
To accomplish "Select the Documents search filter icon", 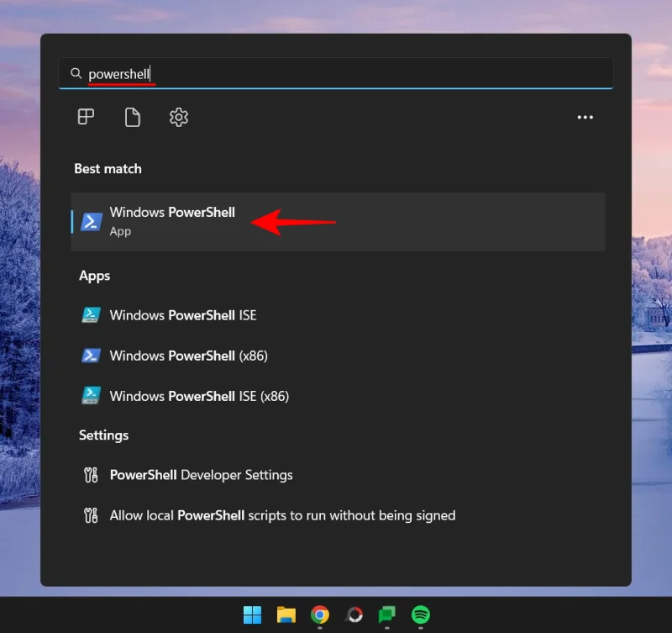I will [x=132, y=117].
